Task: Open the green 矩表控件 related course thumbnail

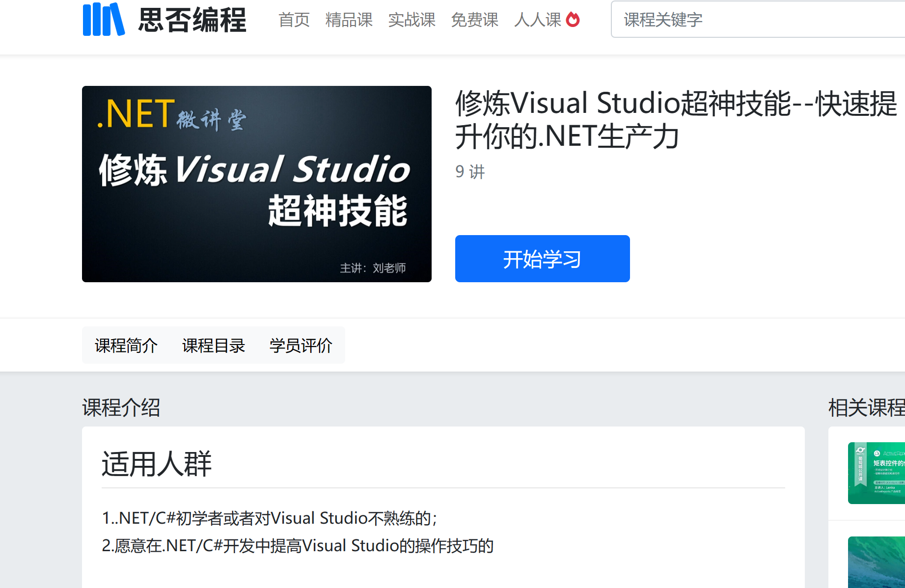Action: pyautogui.click(x=877, y=473)
